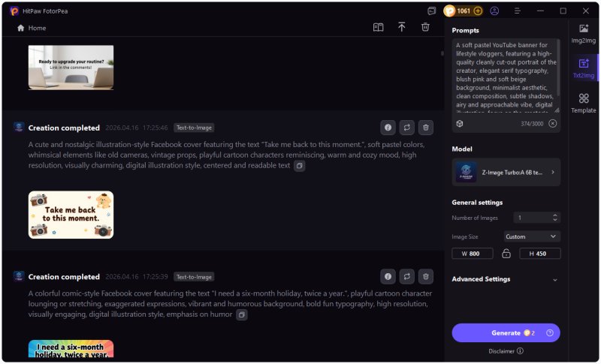Screen dimensions: 601x364
Task: Toggle the aspect ratio lock icon
Action: [x=506, y=254]
